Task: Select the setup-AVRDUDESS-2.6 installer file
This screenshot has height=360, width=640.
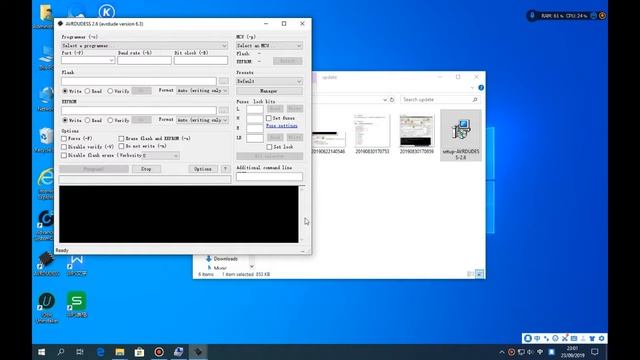Action: click(x=461, y=136)
